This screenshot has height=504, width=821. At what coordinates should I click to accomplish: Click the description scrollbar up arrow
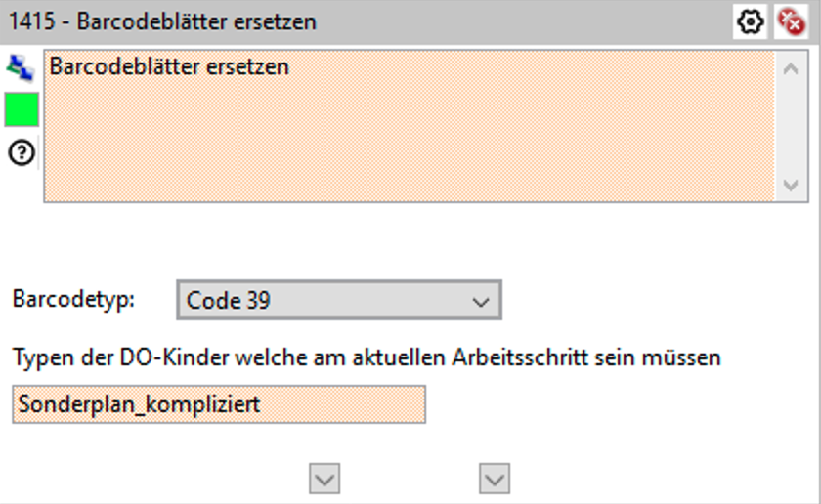pyautogui.click(x=790, y=68)
